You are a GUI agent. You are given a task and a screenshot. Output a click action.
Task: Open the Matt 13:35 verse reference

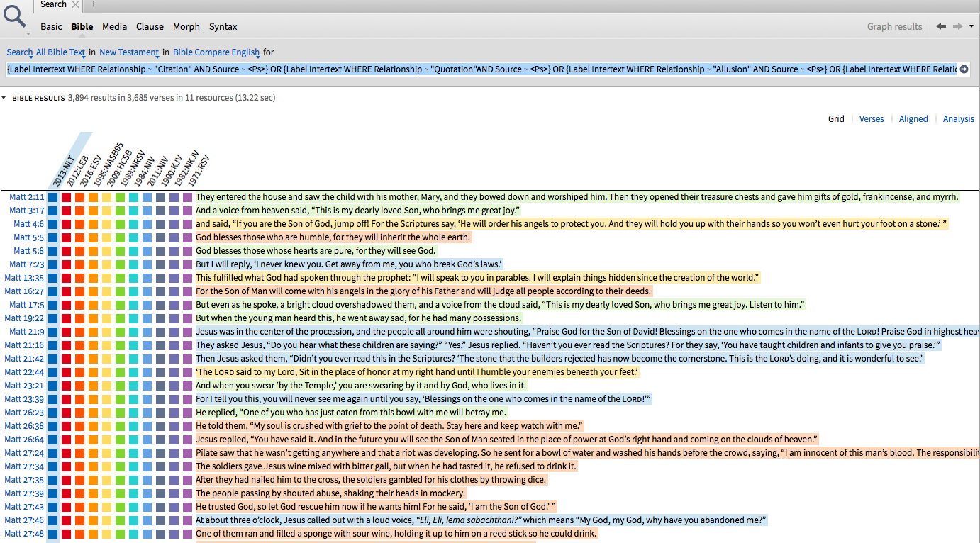click(25, 278)
